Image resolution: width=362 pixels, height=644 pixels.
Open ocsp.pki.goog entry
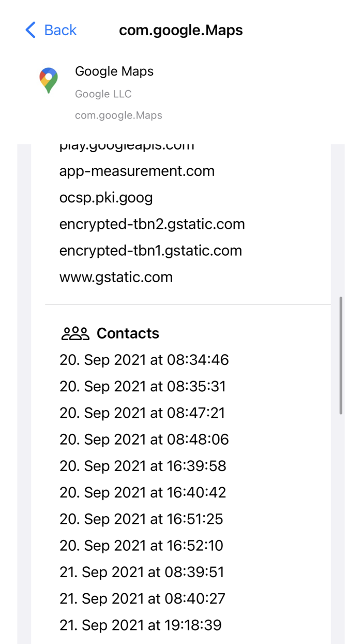106,197
